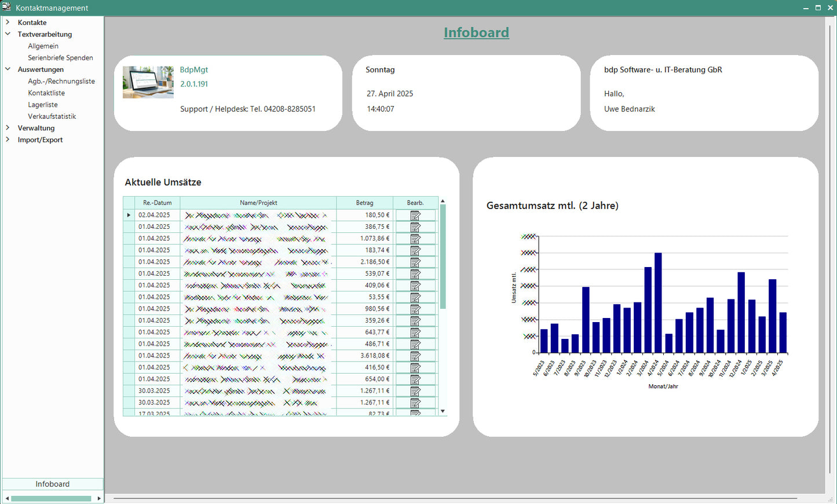Click edit icon for 180,50 € row
This screenshot has width=837, height=504.
(415, 216)
